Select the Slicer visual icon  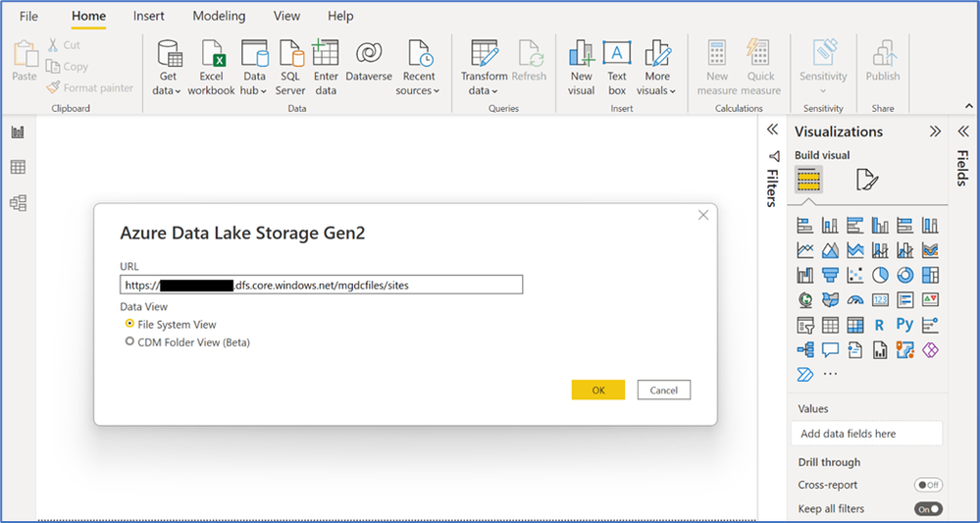coord(805,325)
